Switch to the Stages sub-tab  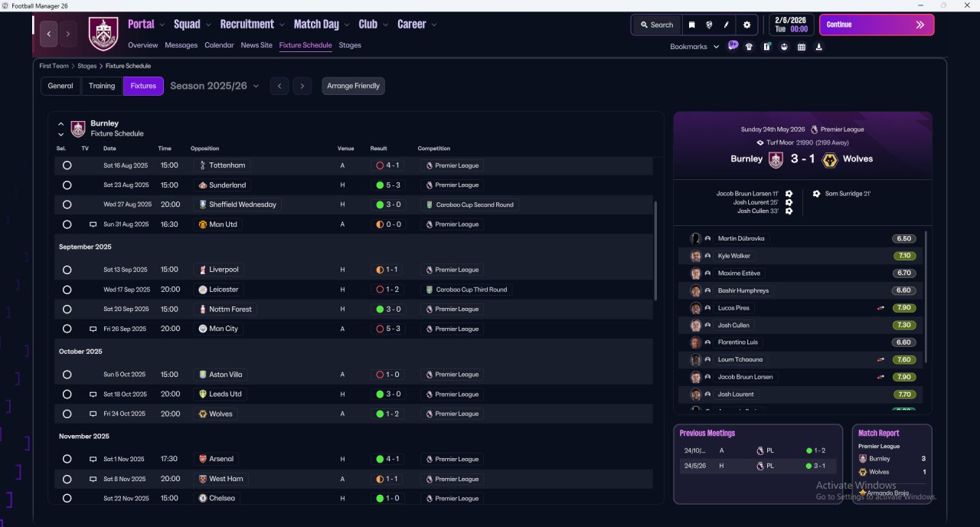[350, 45]
